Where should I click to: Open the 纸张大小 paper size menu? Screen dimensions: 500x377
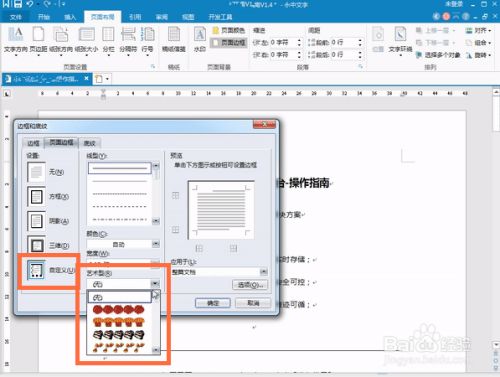pyautogui.click(x=86, y=40)
